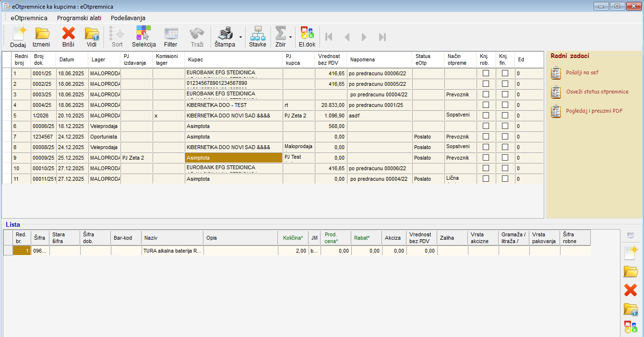Open the Podešavanja menu

[128, 18]
